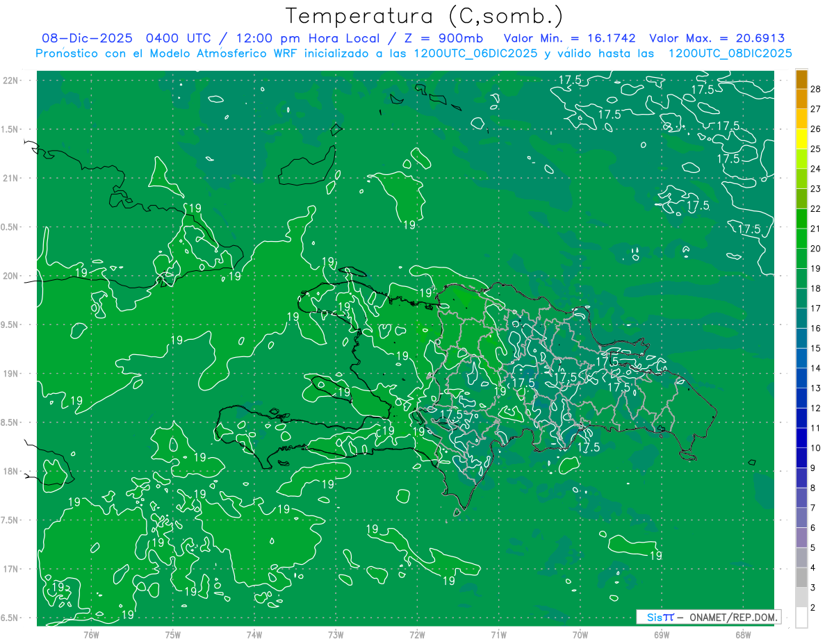Click the "SisTT – ONAMET/REP.DOM." credit box
The width and height of the screenshot is (834, 644).
pyautogui.click(x=708, y=617)
